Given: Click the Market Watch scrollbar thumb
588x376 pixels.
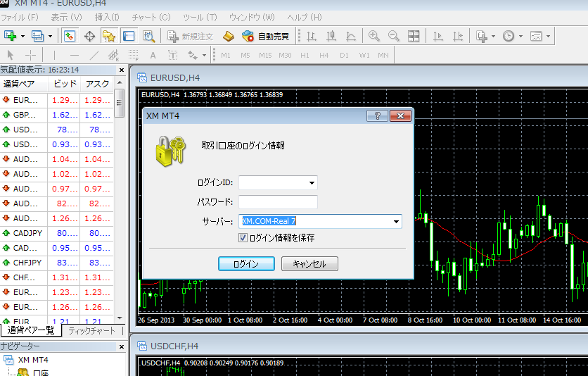Looking at the screenshot, I should coord(120,104).
